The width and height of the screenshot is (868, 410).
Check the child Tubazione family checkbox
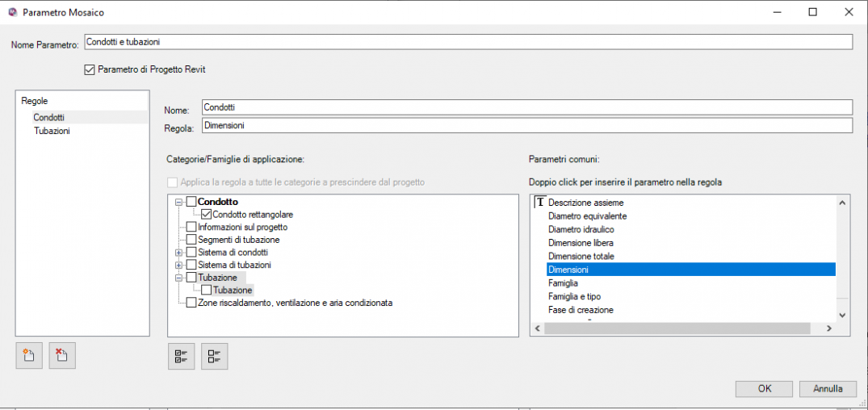206,290
